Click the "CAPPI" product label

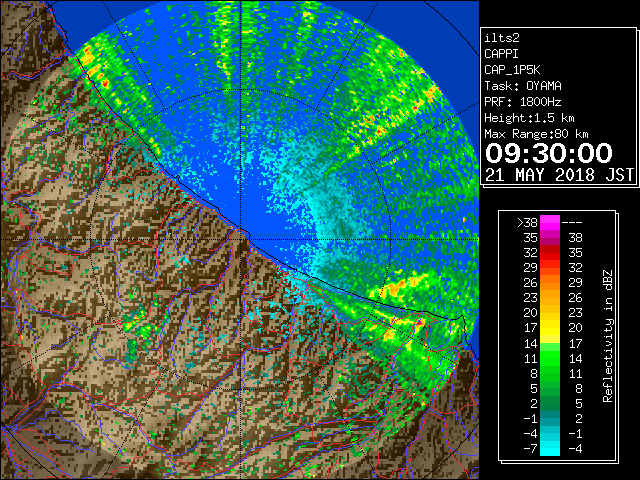coord(501,54)
